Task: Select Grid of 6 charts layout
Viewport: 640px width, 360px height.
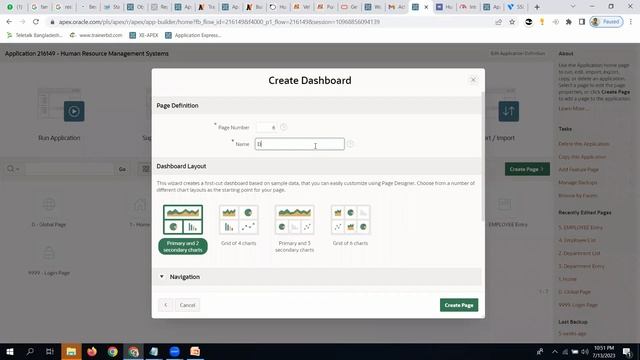Action: 350,226
